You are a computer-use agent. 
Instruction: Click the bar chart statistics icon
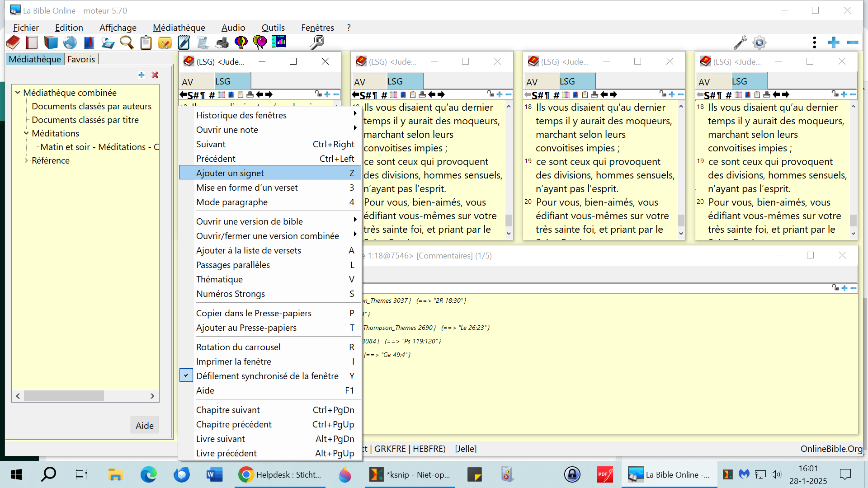tap(279, 42)
